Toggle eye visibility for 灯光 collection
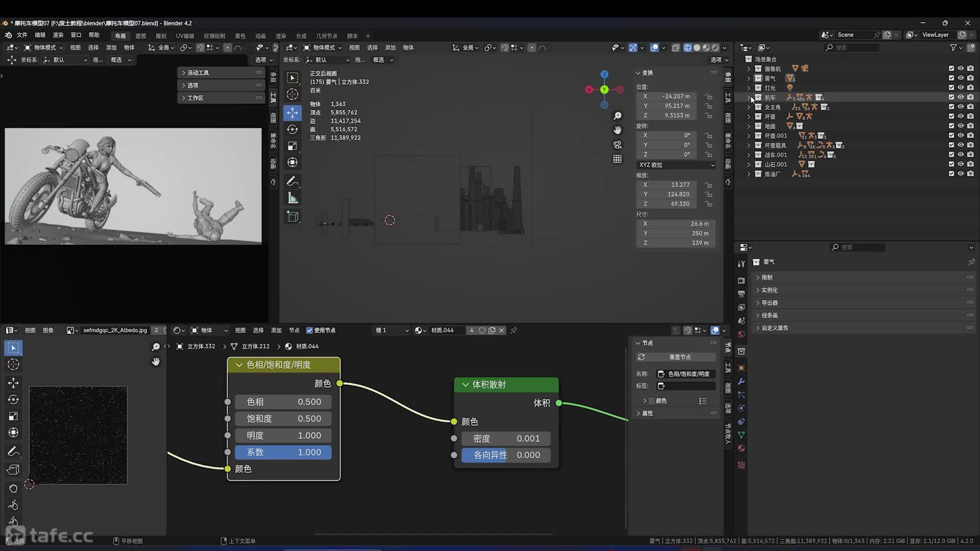Image resolution: width=980 pixels, height=551 pixels. (961, 88)
